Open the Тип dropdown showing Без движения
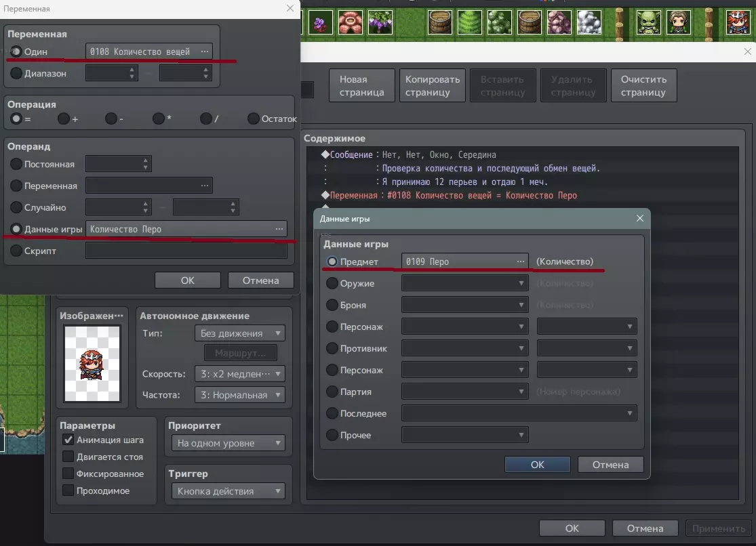The image size is (756, 546). click(x=239, y=333)
